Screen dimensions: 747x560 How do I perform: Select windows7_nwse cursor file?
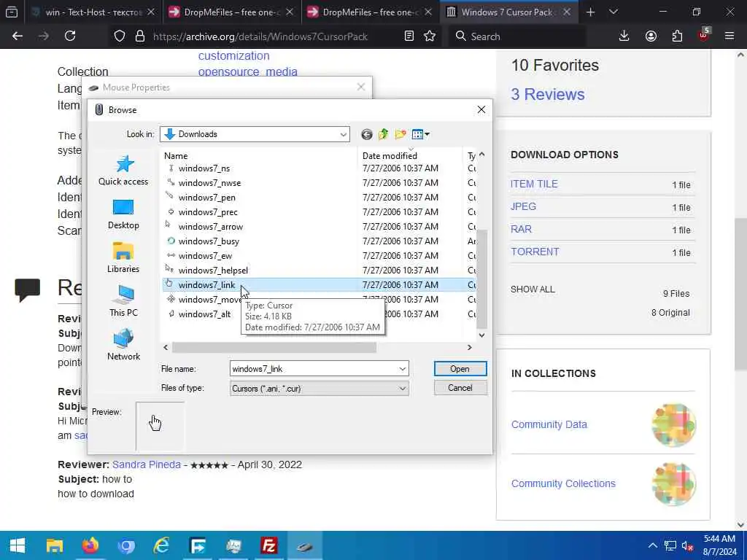pyautogui.click(x=209, y=183)
